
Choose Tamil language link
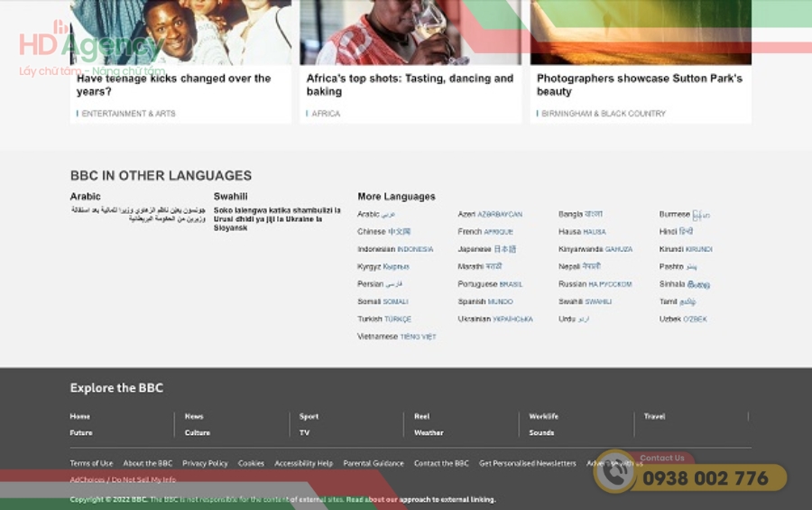coord(678,301)
